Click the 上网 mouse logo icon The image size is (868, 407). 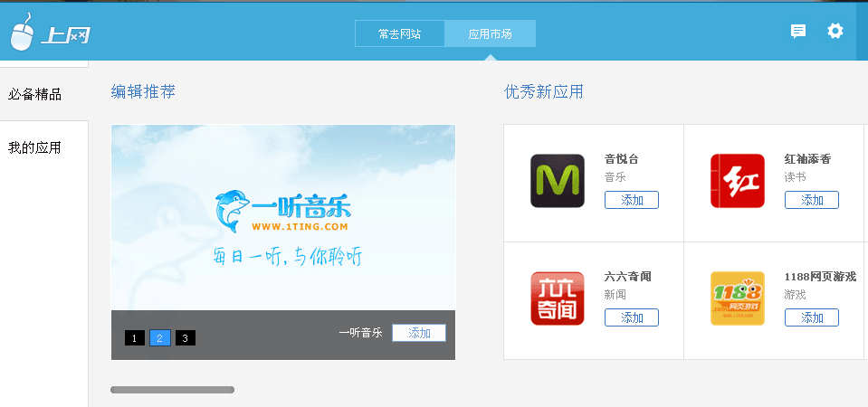click(22, 33)
